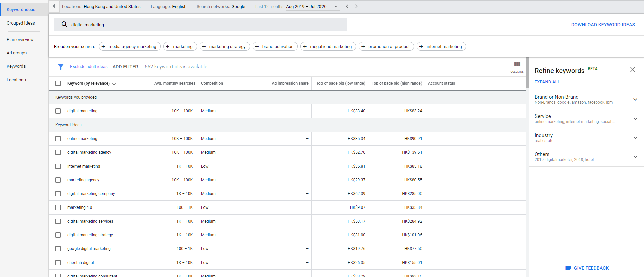
Task: Sort by Avg. monthly searches header
Action: pyautogui.click(x=175, y=83)
